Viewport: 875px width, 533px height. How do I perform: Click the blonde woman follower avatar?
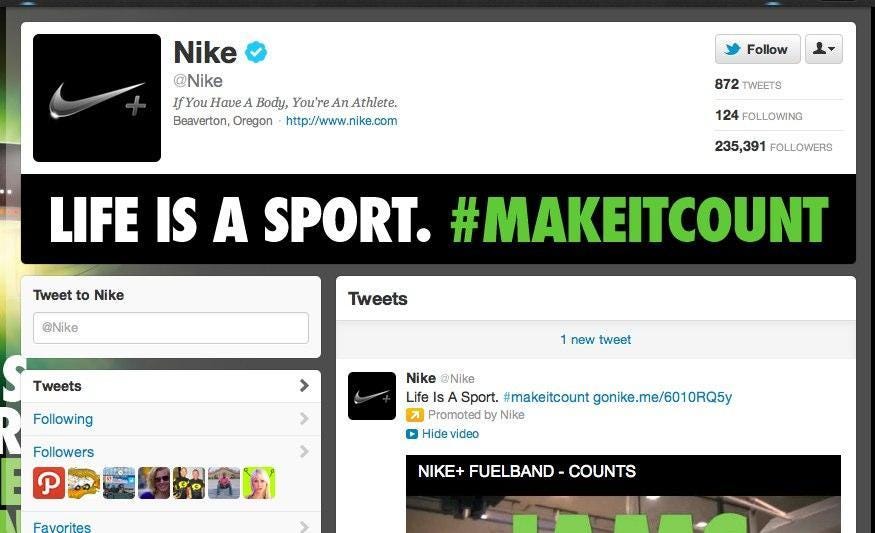pyautogui.click(x=259, y=483)
